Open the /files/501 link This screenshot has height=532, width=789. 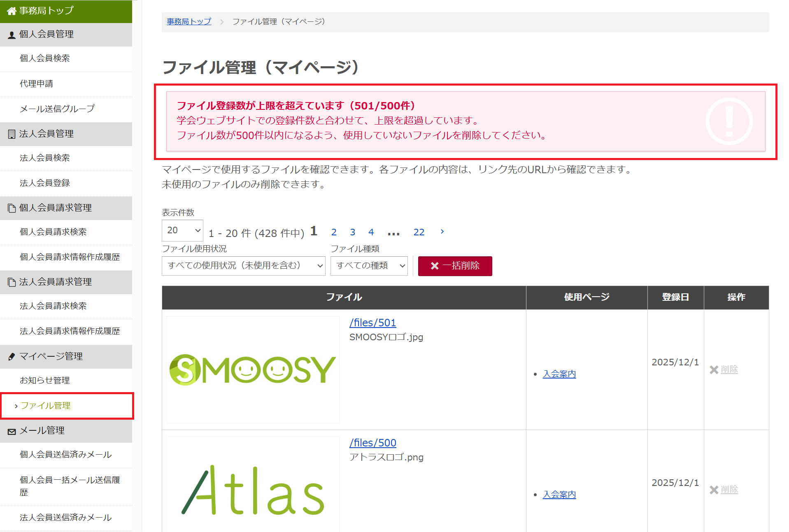373,323
